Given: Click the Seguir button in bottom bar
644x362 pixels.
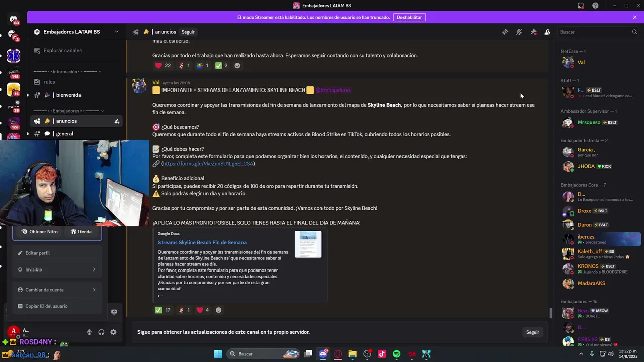Looking at the screenshot, I should tap(532, 332).
